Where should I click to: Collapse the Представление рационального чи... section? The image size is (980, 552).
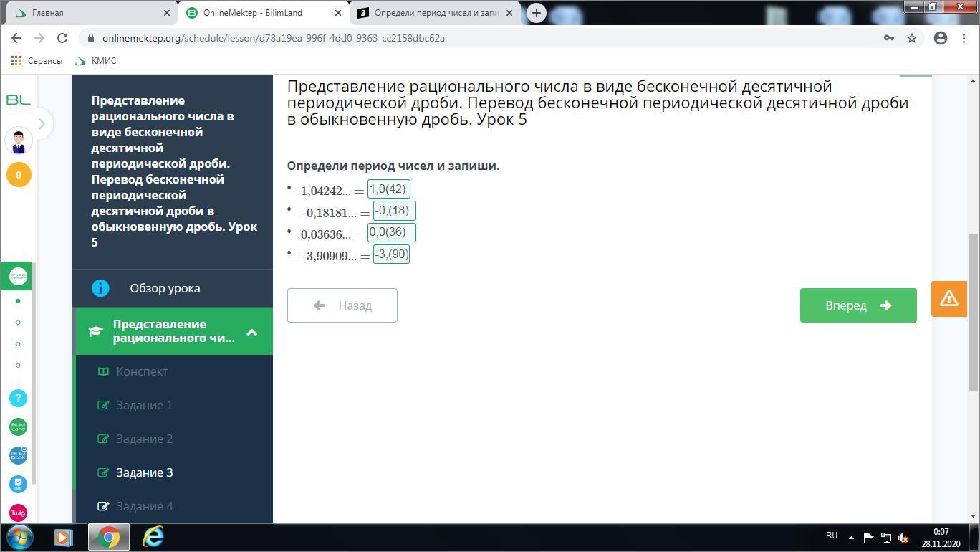[x=251, y=332]
